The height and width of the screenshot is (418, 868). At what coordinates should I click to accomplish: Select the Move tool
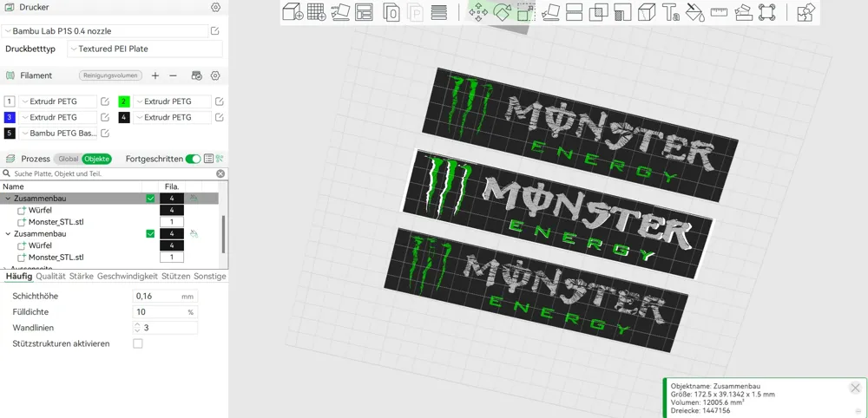coord(478,11)
